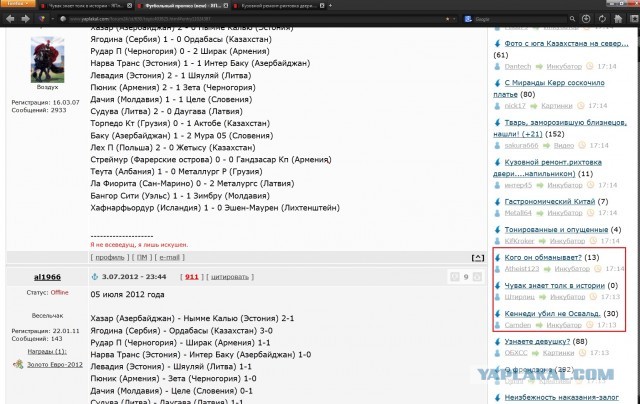640x404 pixels.
Task: Open user profile 'al1966'
Action: tap(47, 277)
